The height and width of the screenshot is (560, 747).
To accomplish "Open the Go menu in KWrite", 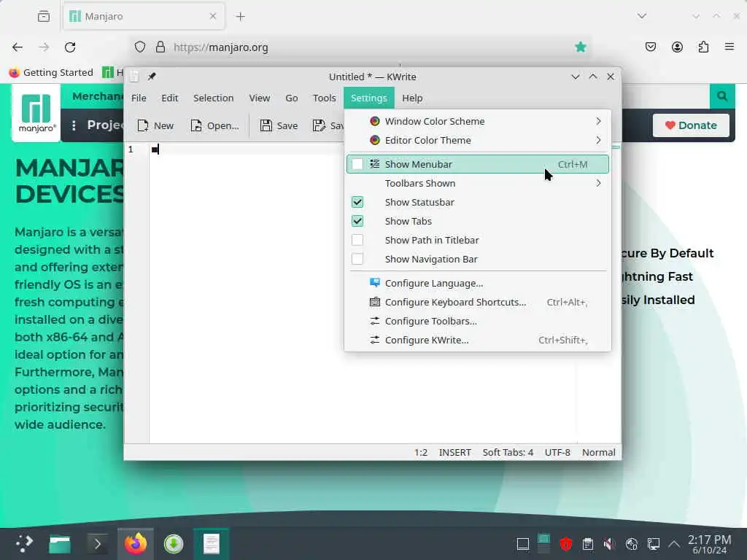I will pos(292,98).
